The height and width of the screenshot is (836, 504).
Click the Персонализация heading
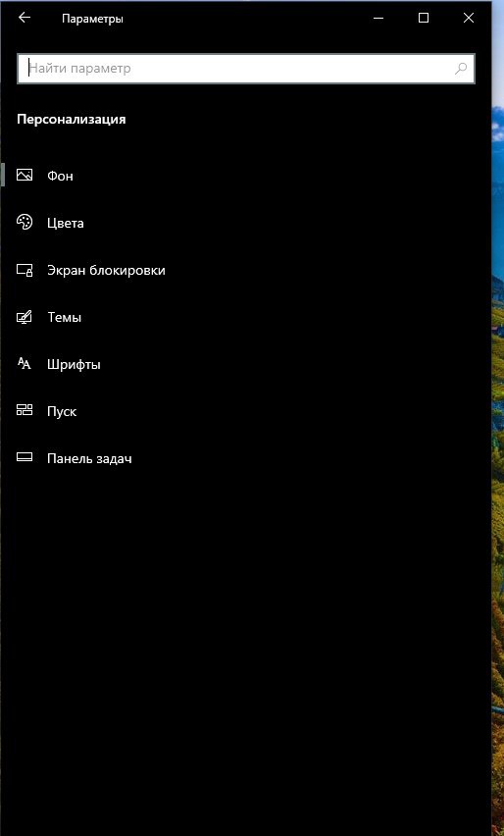(72, 120)
